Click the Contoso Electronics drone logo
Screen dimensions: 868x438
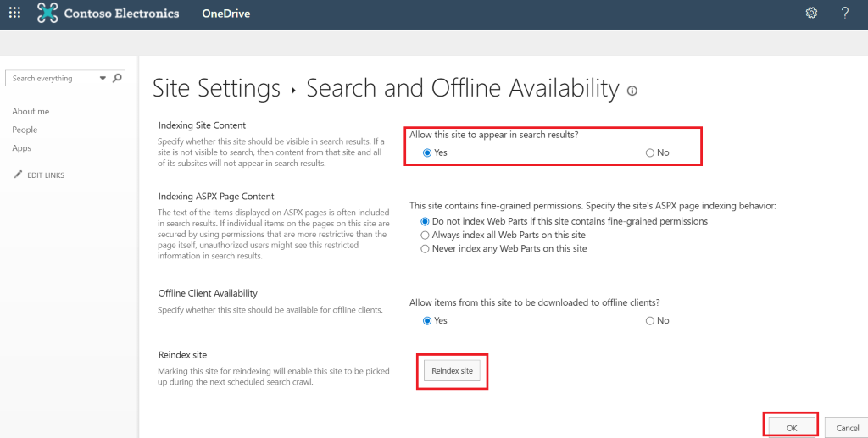click(47, 13)
